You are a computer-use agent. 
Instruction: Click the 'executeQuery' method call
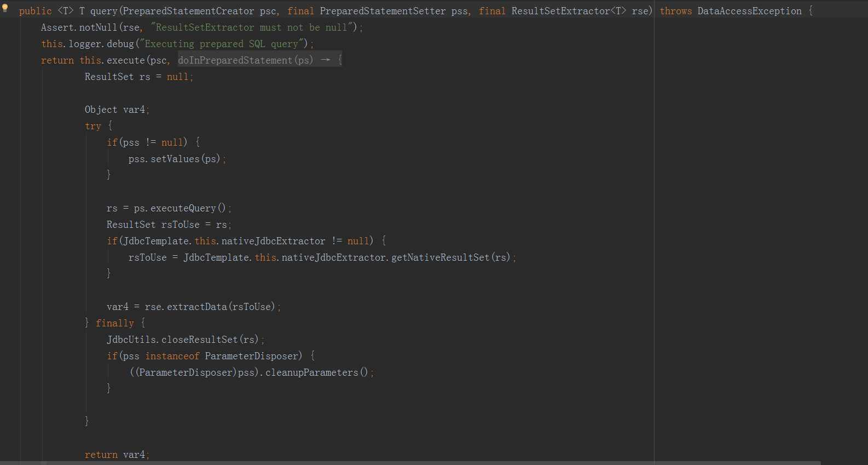click(x=183, y=208)
